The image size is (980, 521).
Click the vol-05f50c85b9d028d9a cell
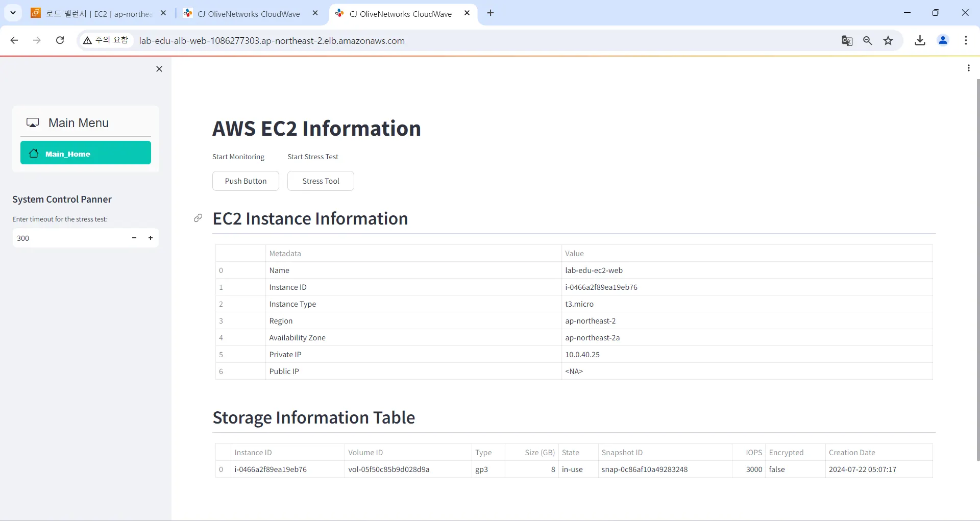pyautogui.click(x=408, y=469)
